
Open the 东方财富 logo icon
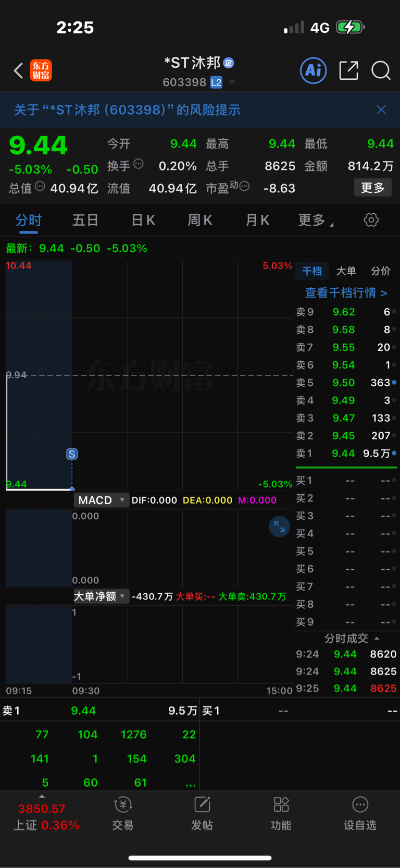point(41,70)
